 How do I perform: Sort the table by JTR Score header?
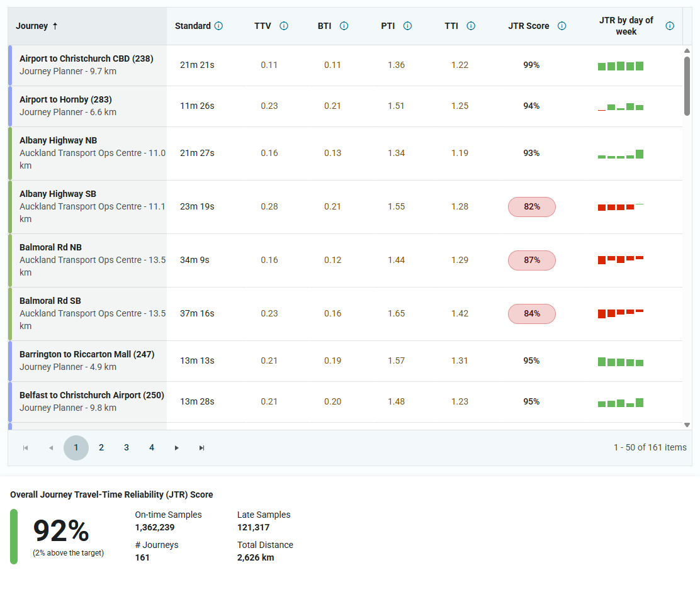point(529,26)
